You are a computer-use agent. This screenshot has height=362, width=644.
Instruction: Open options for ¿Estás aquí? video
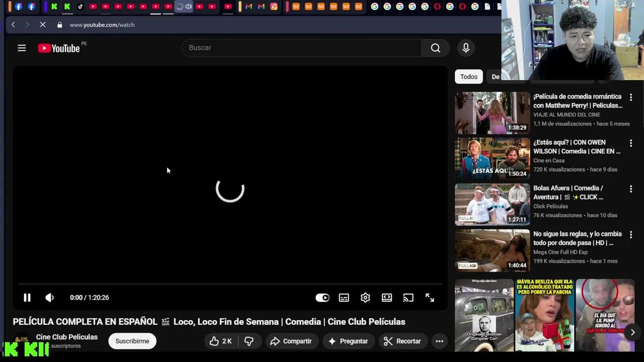click(631, 143)
